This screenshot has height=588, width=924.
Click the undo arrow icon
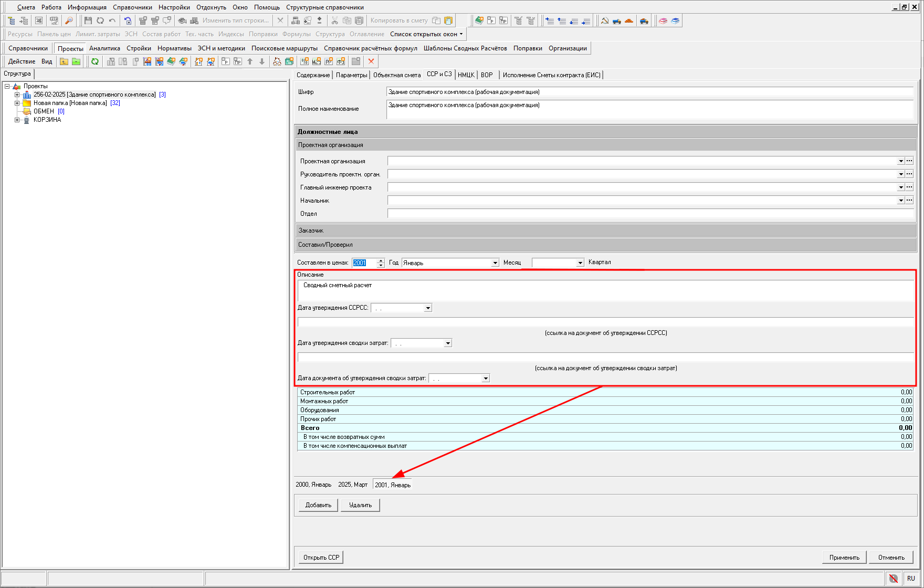(x=112, y=20)
